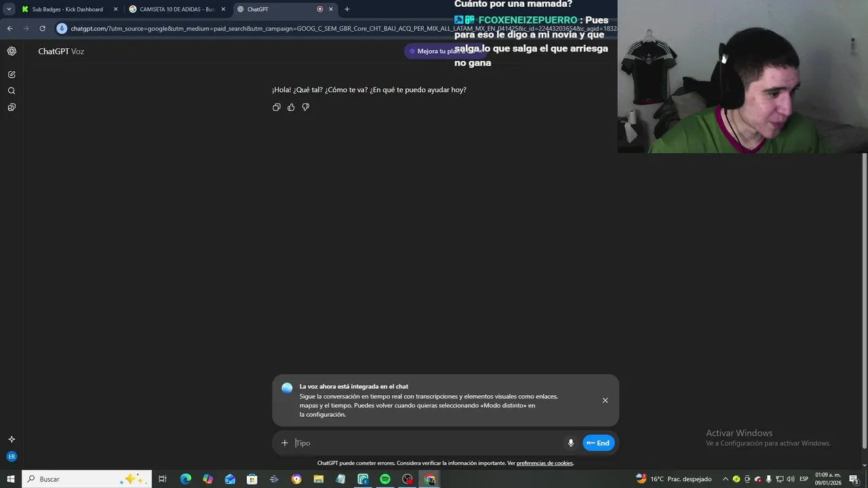The image size is (868, 488).
Task: Open Task View on the taskbar
Action: click(x=163, y=479)
